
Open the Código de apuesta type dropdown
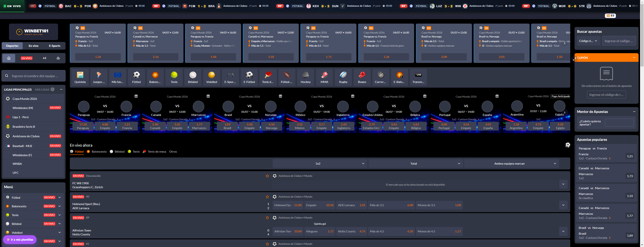(x=588, y=41)
